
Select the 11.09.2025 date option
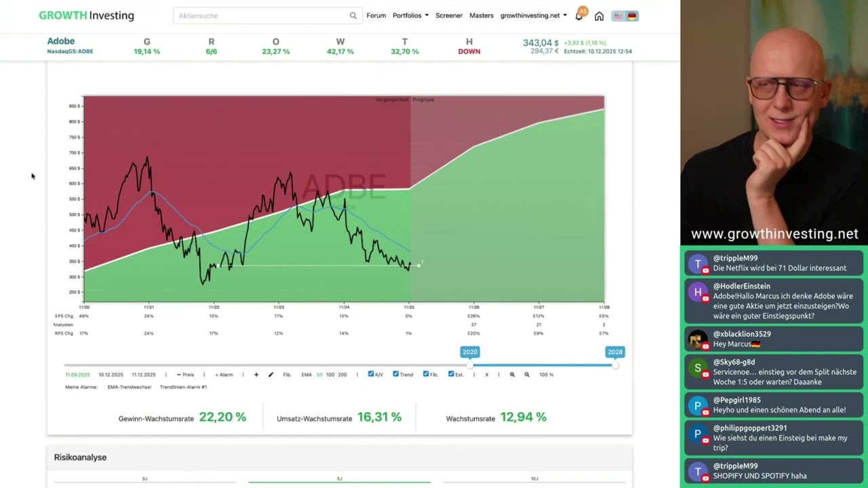[77, 375]
